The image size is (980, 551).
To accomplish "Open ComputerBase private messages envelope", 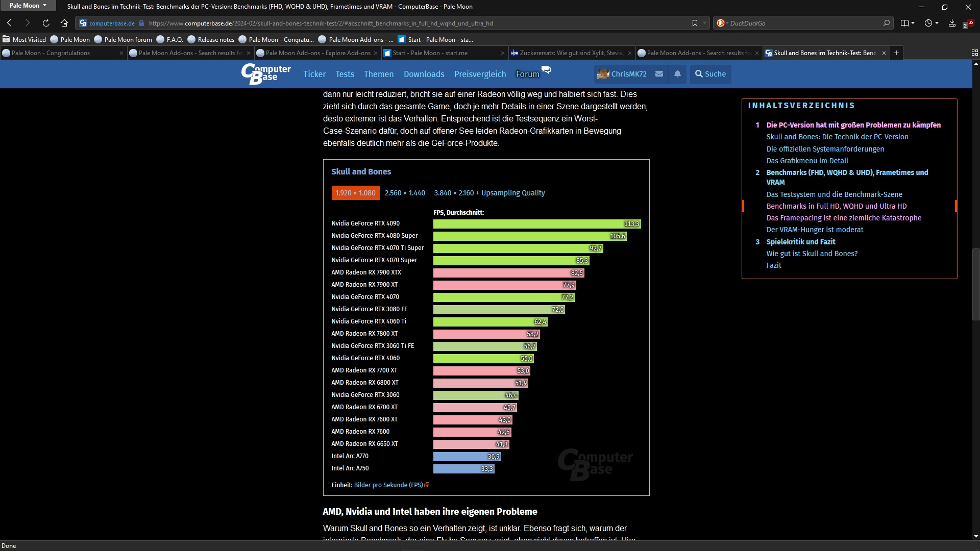I will (659, 74).
